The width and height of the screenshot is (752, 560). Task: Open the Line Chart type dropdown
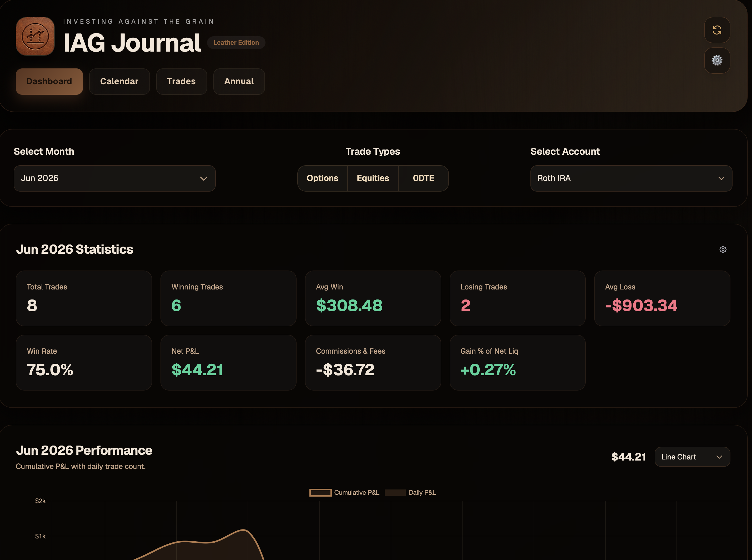pyautogui.click(x=692, y=457)
